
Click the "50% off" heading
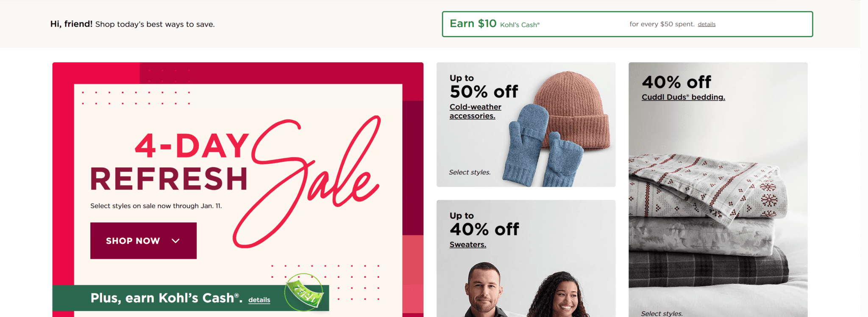(484, 92)
